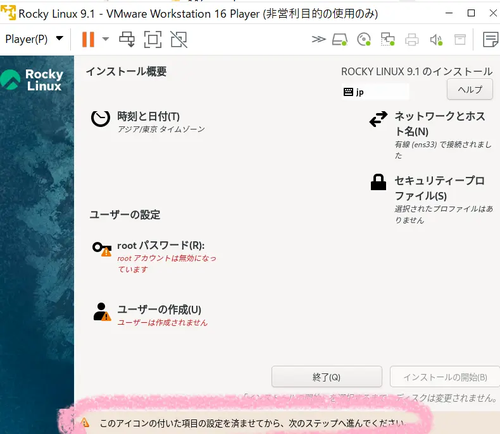Close the VMware Player window
The width and height of the screenshot is (500, 434).
click(x=493, y=13)
